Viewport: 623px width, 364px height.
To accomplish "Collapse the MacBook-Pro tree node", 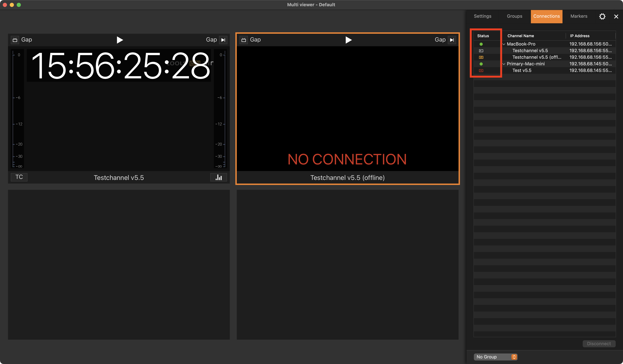I will [x=504, y=44].
